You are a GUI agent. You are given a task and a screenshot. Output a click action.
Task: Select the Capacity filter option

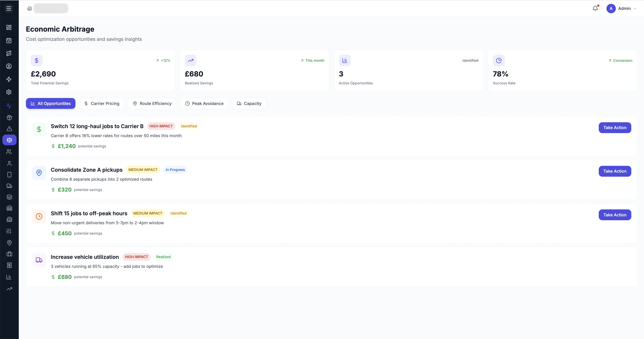coord(249,103)
